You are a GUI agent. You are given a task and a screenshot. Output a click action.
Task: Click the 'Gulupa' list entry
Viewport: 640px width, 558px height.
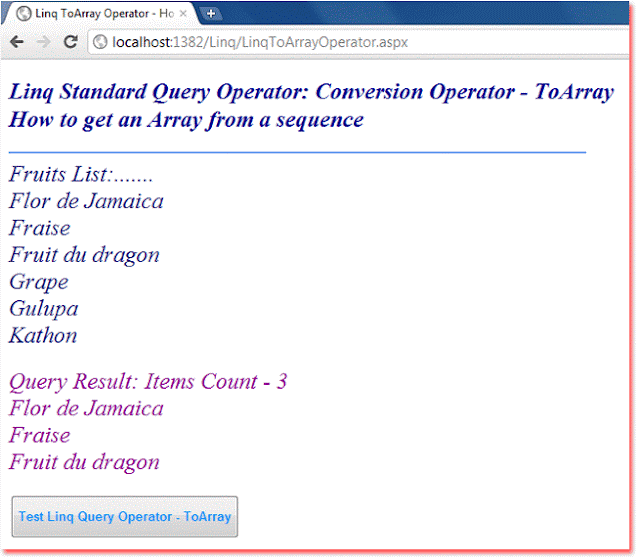(43, 309)
